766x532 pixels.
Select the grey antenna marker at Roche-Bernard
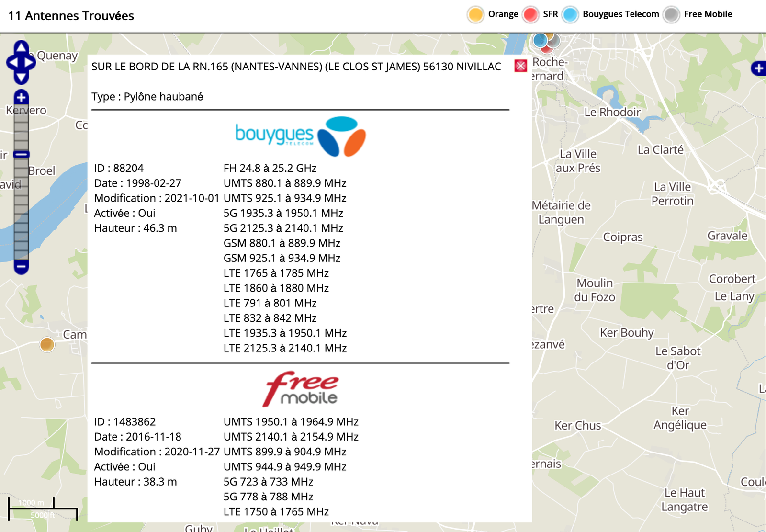[x=554, y=42]
